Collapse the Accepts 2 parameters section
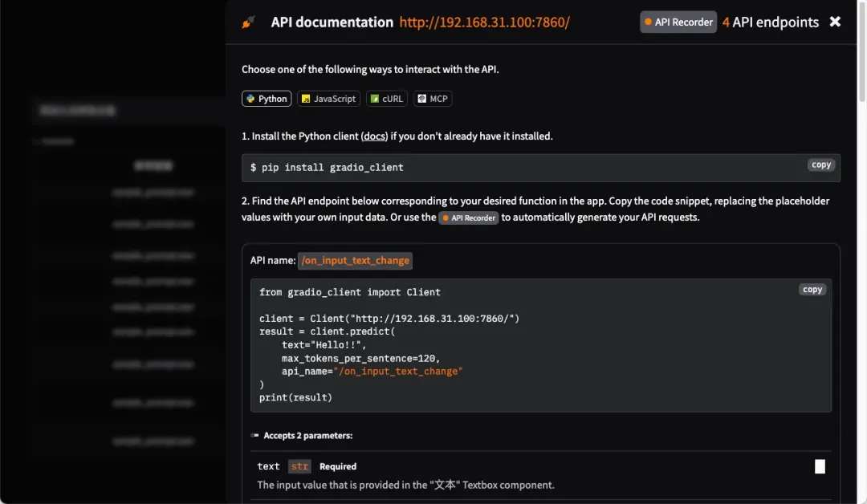Screen dimensions: 867x504 click(x=305, y=436)
